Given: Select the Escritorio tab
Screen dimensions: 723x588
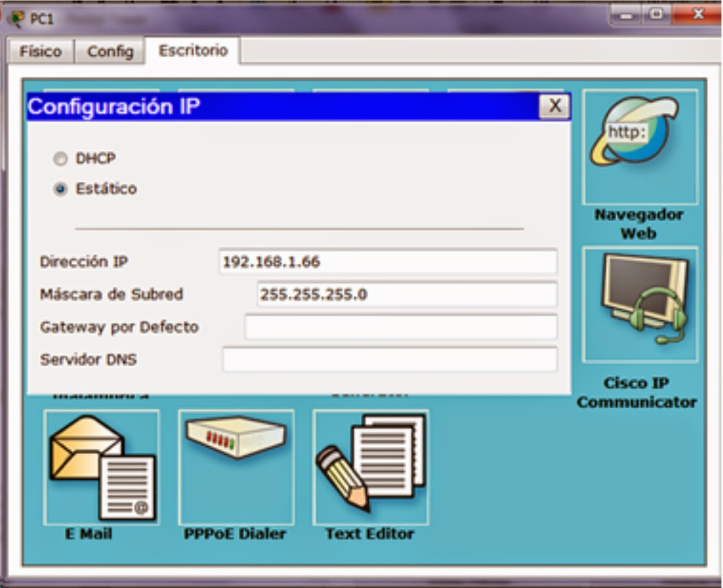Looking at the screenshot, I should (192, 50).
